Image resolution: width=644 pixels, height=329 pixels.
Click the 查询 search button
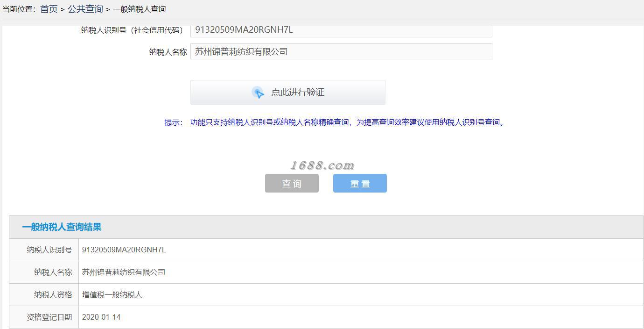[292, 183]
